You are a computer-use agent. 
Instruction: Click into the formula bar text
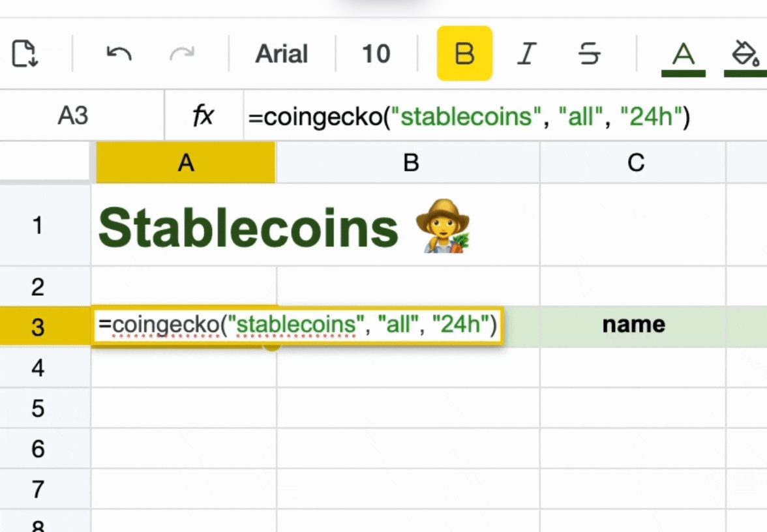tap(468, 117)
